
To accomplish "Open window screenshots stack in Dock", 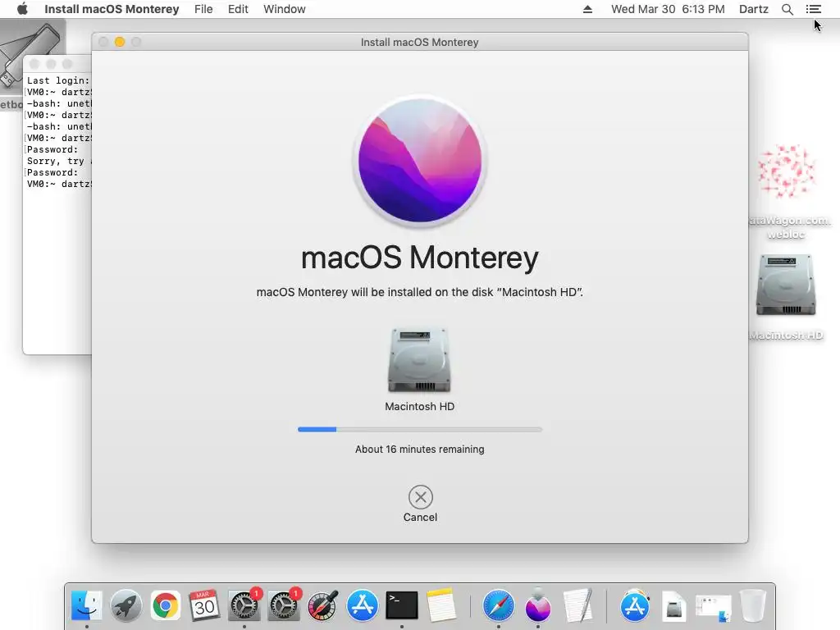I will (713, 608).
